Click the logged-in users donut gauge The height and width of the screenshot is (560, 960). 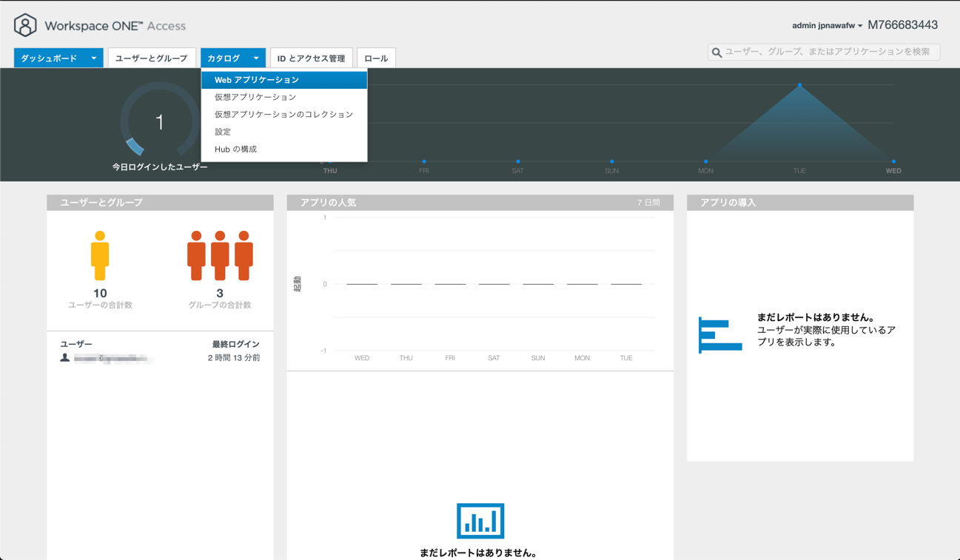click(159, 120)
